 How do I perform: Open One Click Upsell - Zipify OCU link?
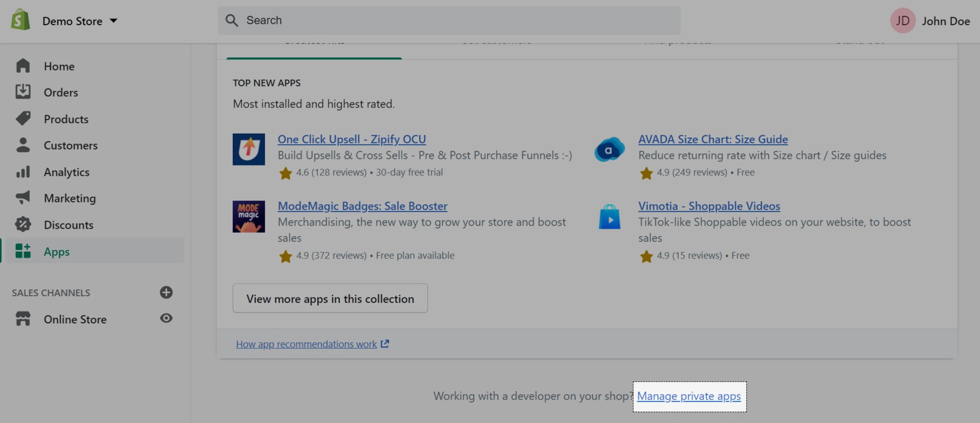(x=352, y=139)
